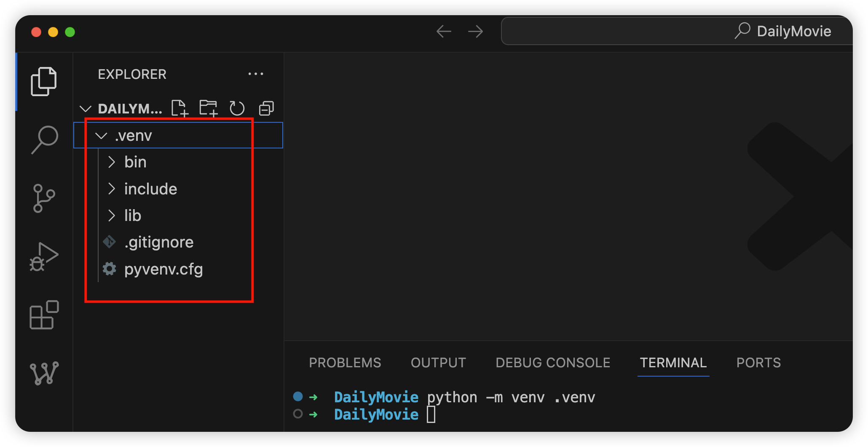Screen dimensions: 868x447
Task: Navigate back using the back arrow
Action: tap(444, 31)
